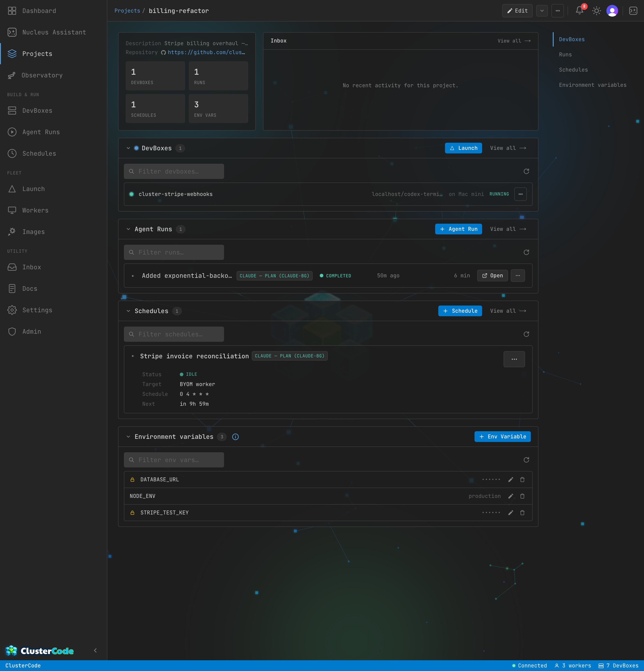The height and width of the screenshot is (671, 644).
Task: Open header more-options ellipsis button
Action: pyautogui.click(x=557, y=11)
